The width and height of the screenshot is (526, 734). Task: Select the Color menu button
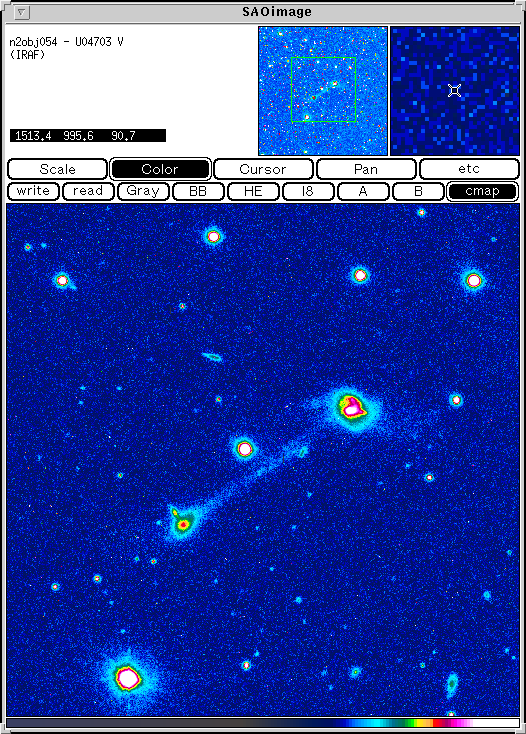160,169
